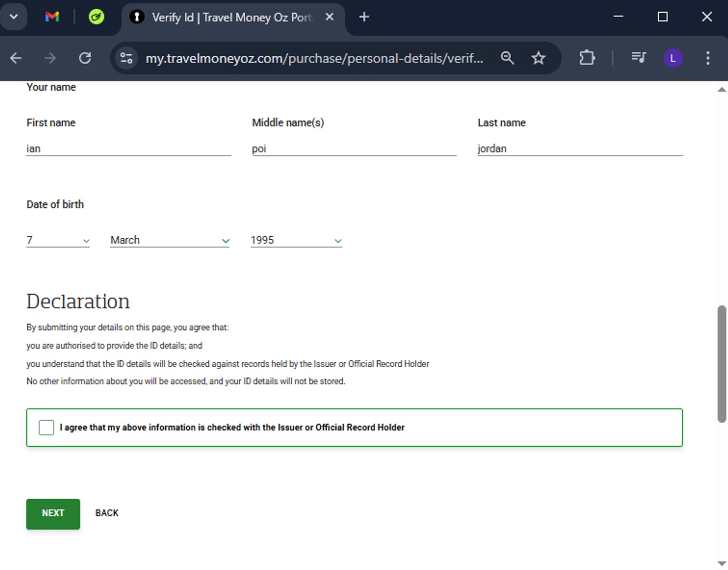This screenshot has width=728, height=570.
Task: Switch to the Gmail pinned tab
Action: pos(52,17)
